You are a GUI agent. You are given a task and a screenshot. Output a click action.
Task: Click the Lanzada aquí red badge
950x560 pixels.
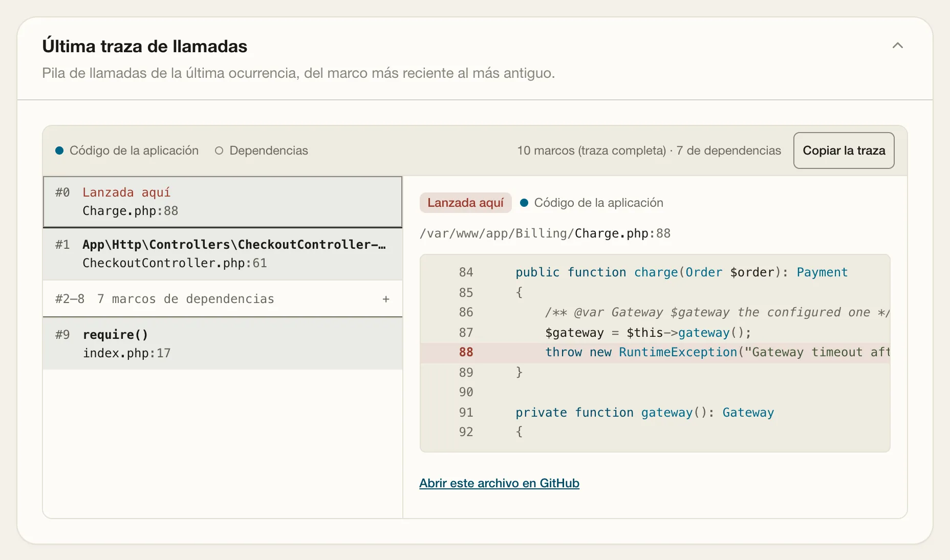pos(465,203)
